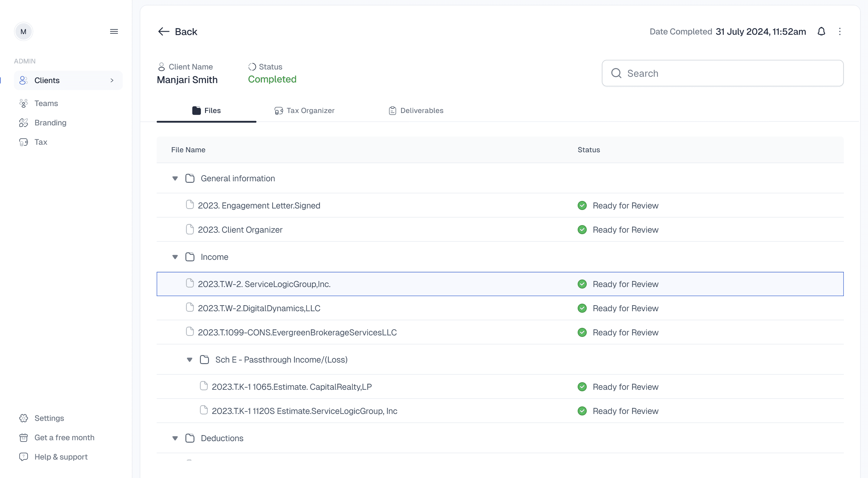Click the Branding icon in sidebar

click(23, 123)
